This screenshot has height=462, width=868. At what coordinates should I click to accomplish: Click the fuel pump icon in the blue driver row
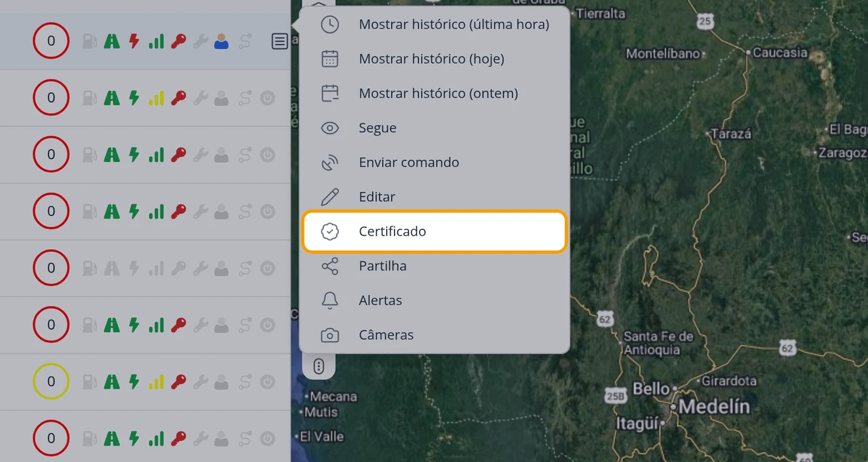click(x=90, y=42)
